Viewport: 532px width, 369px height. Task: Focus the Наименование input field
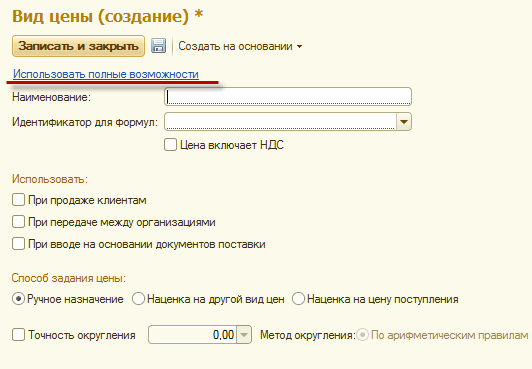(288, 97)
